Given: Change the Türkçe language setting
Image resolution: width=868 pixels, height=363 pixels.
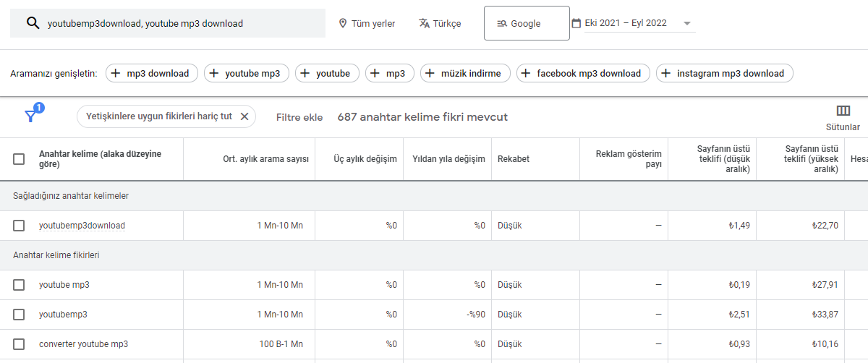Looking at the screenshot, I should coord(440,23).
